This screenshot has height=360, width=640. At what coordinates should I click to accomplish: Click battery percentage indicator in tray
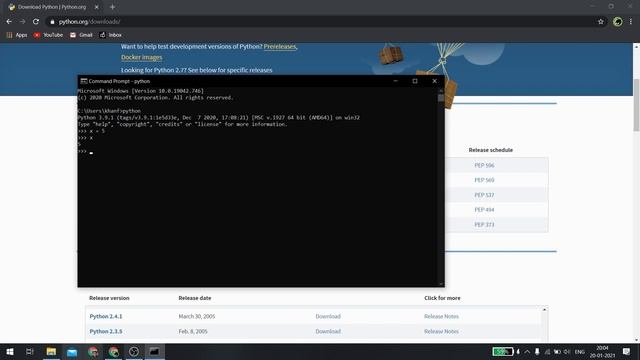coord(502,351)
